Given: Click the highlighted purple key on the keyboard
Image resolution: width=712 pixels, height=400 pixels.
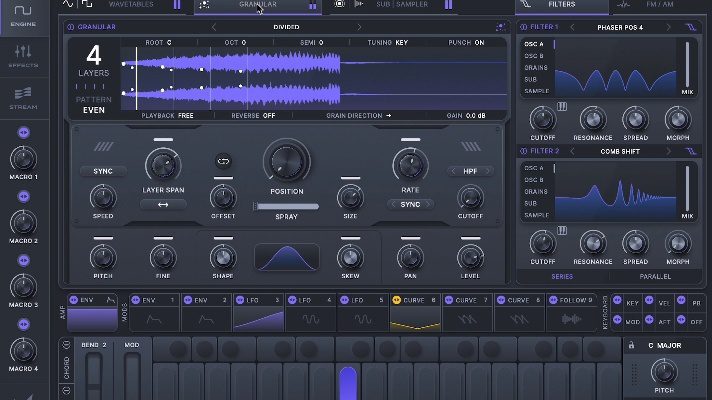Looking at the screenshot, I should [x=347, y=383].
